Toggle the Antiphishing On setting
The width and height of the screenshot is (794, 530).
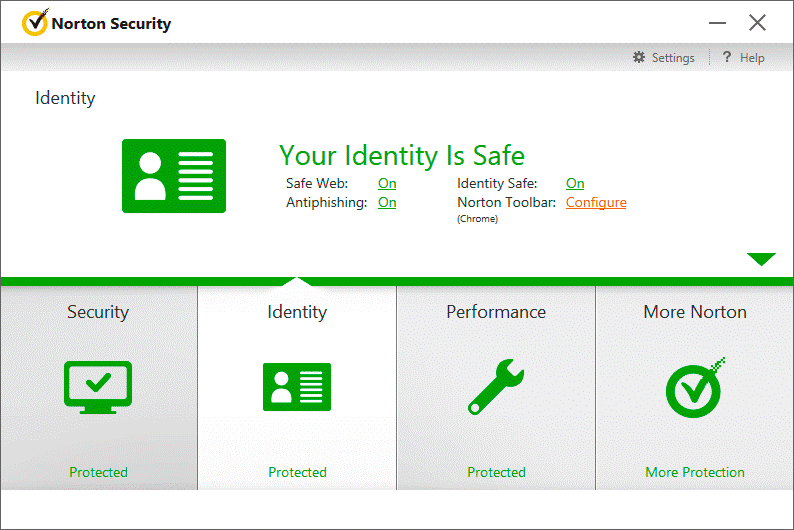(x=387, y=203)
